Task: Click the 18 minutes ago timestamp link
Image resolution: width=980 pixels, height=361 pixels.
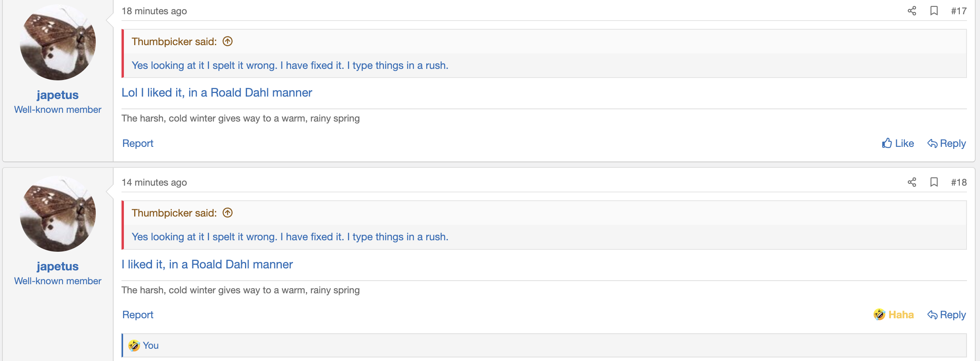Action: coord(154,11)
